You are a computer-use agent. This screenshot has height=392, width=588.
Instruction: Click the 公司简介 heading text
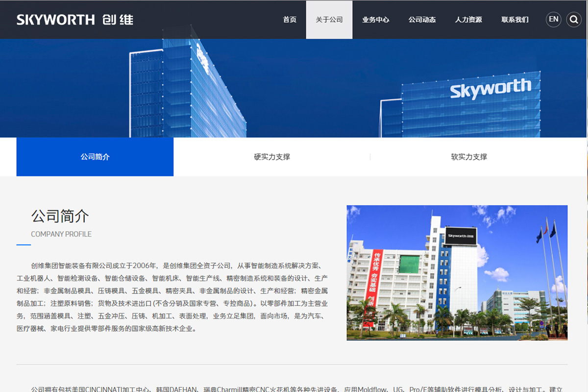(60, 216)
